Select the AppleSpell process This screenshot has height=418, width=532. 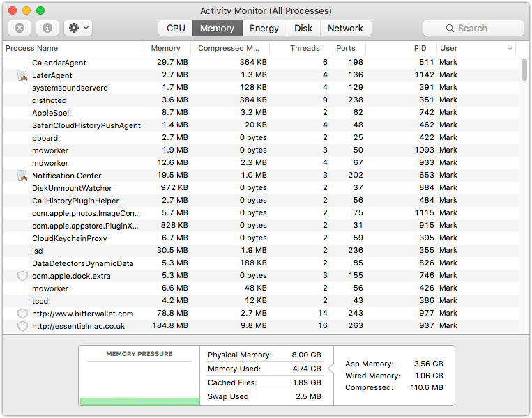(x=261, y=113)
